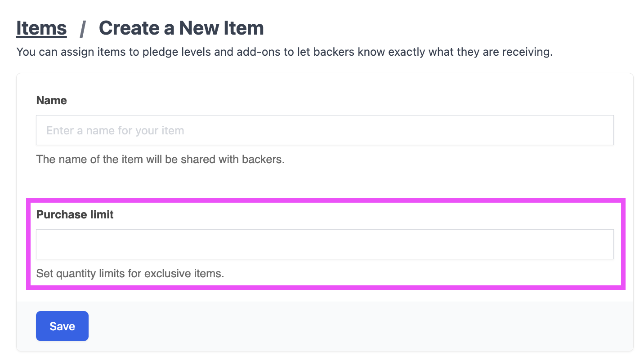Click the Items breadcrumb link
This screenshot has width=644, height=364.
(x=41, y=28)
